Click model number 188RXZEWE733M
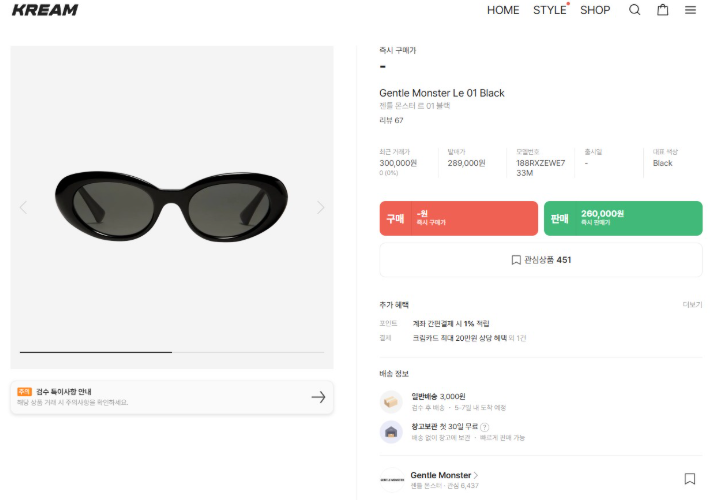Viewport: 716px width, 500px height. (x=541, y=168)
